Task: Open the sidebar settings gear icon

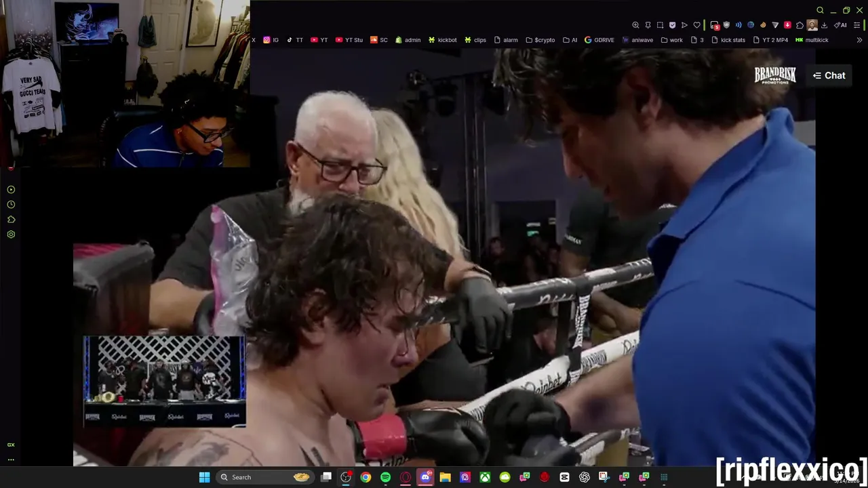Action: (x=11, y=235)
